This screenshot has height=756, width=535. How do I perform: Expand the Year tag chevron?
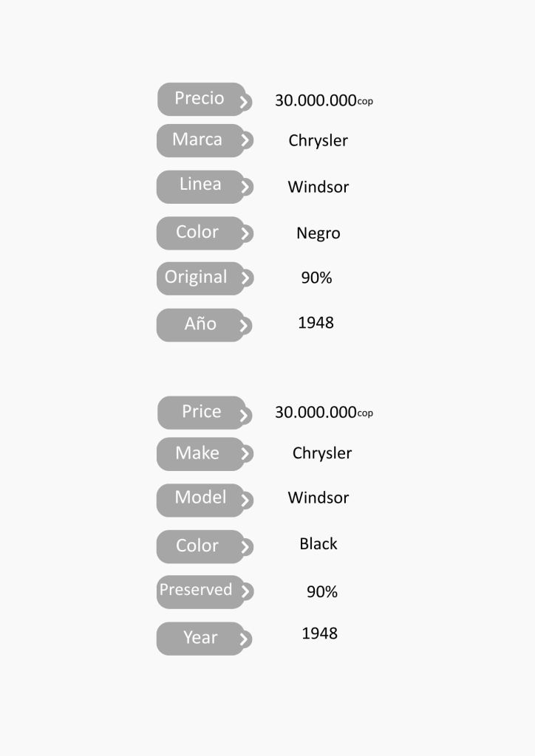point(245,639)
